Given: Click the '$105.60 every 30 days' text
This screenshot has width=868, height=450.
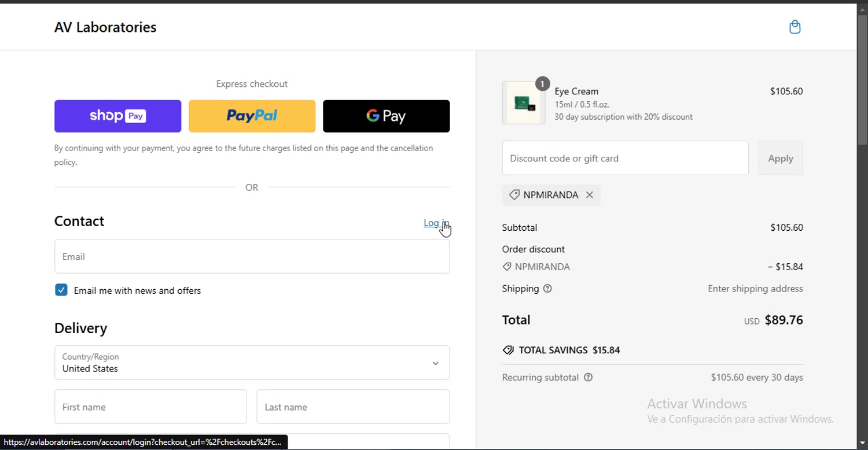Looking at the screenshot, I should point(757,377).
